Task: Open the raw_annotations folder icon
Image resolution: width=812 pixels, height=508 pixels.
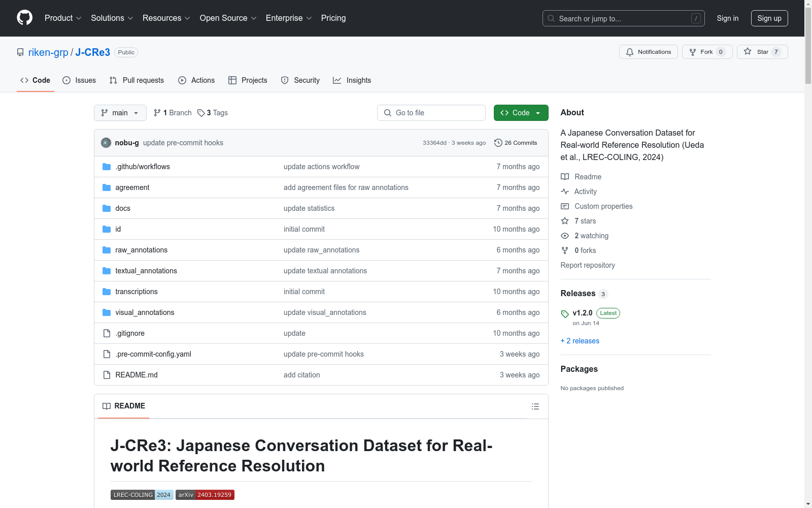Action: 107,250
